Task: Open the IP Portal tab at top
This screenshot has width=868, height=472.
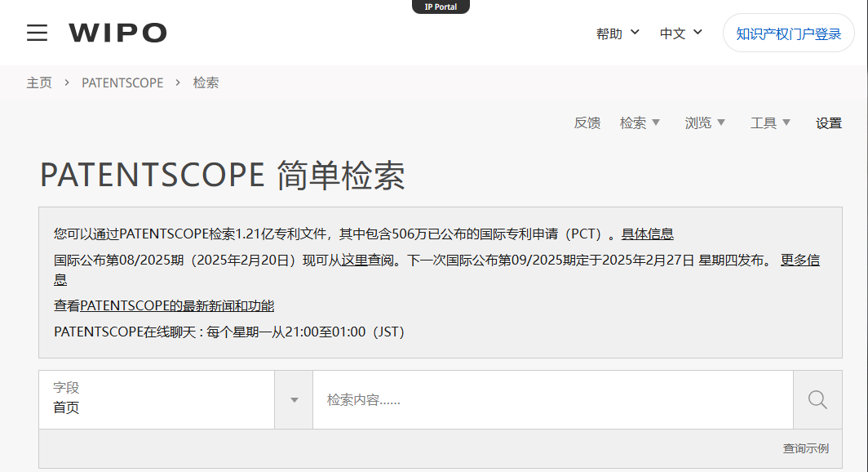Action: point(441,7)
